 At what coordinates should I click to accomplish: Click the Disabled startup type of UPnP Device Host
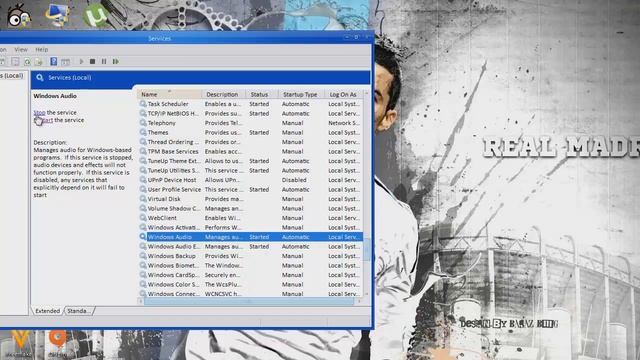294,180
